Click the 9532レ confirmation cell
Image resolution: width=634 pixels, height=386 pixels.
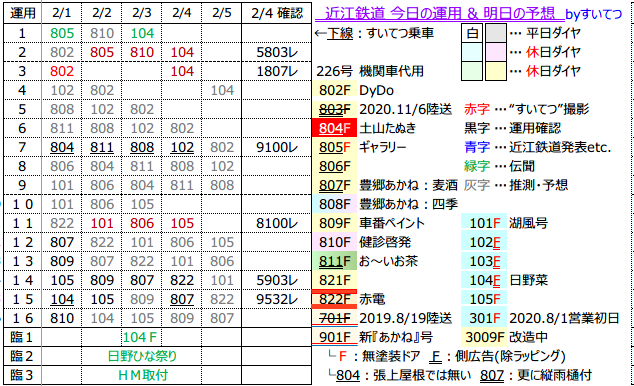(277, 299)
